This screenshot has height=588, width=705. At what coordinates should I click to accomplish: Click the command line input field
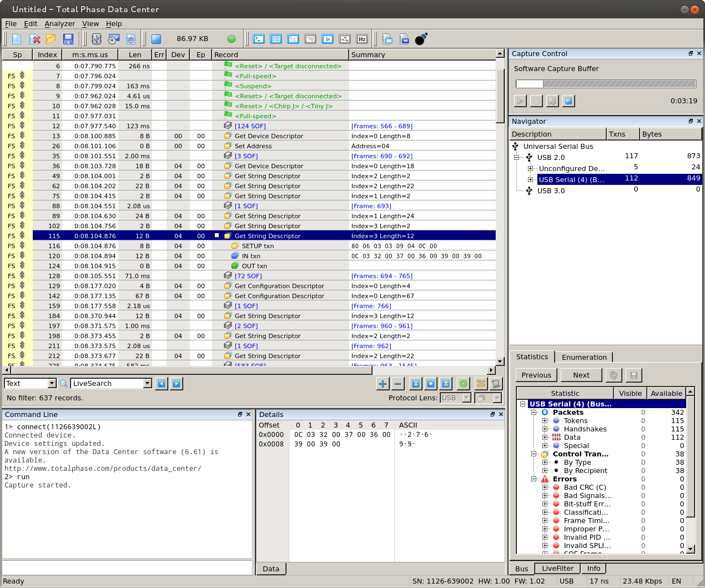click(127, 567)
